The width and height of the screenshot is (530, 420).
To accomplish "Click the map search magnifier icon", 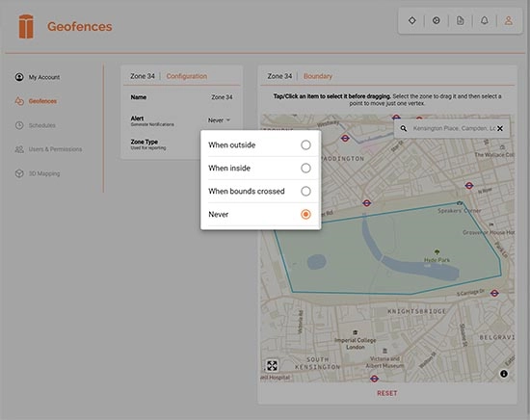I will coord(404,128).
